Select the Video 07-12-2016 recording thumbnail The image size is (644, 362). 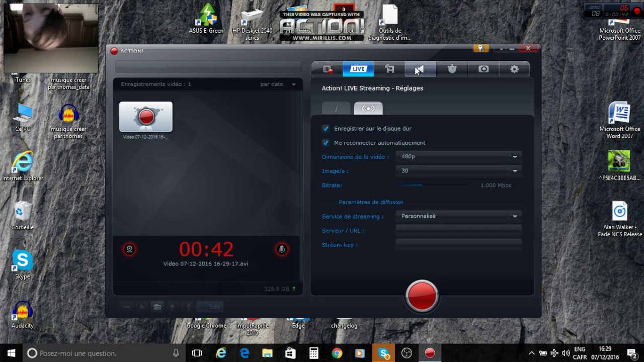(x=146, y=117)
